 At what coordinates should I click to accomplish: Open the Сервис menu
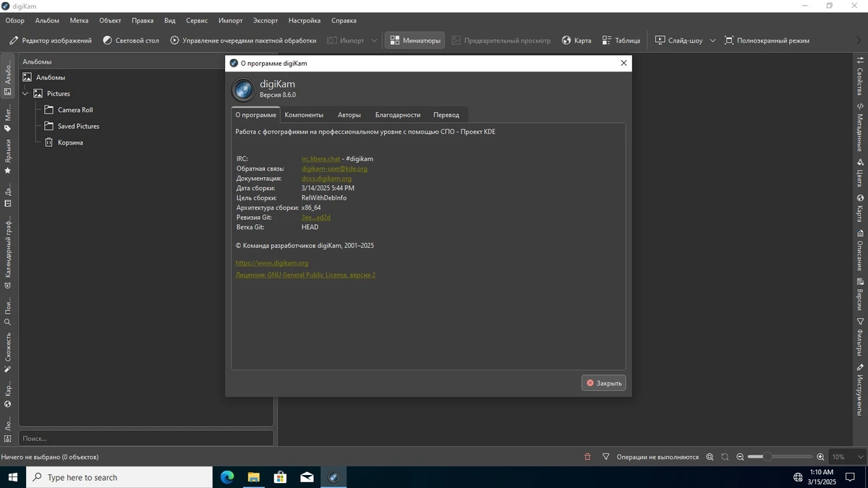click(x=197, y=20)
